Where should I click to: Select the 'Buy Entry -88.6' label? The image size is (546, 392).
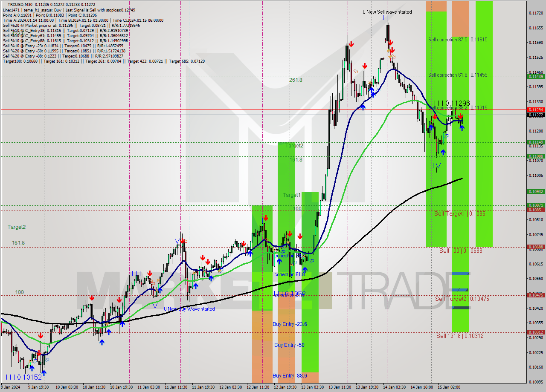290,375
